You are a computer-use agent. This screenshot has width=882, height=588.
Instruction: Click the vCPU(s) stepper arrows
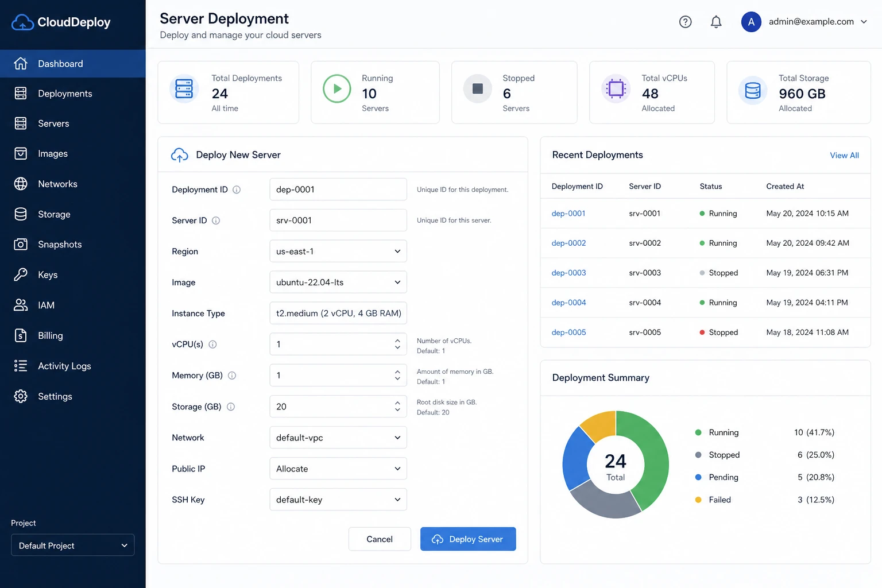click(397, 344)
